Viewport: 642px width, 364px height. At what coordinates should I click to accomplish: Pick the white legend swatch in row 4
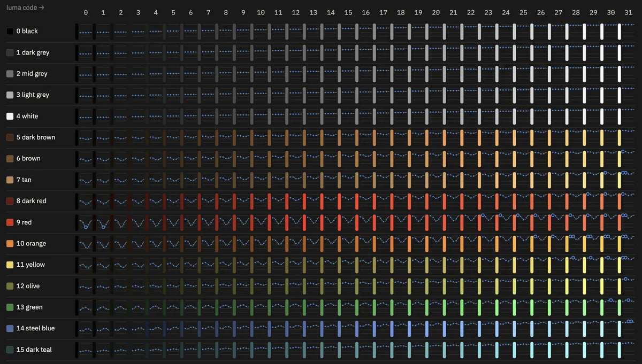tap(10, 116)
